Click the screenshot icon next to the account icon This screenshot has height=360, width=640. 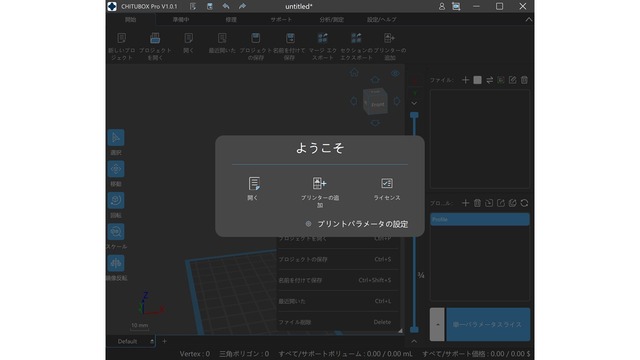click(456, 7)
